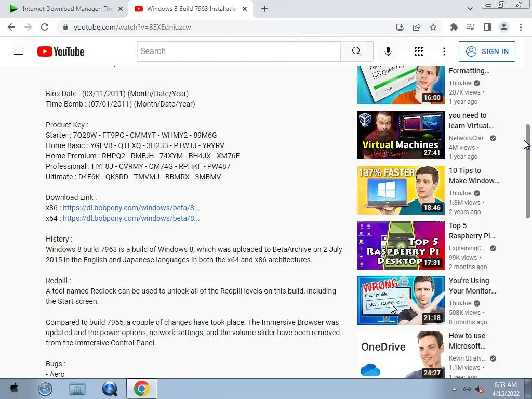This screenshot has height=399, width=532.
Task: Open the clock showing 6:53 AM
Action: pos(506,389)
